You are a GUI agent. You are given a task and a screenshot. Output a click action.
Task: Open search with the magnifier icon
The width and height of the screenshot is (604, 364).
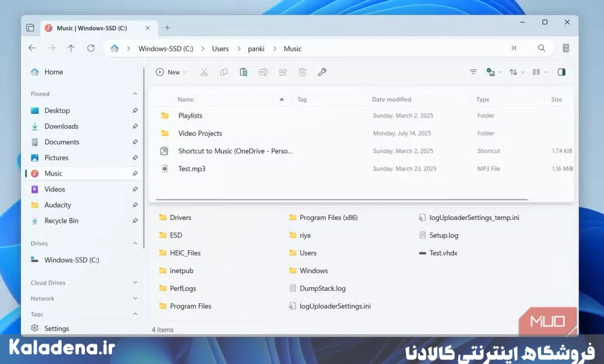pos(541,48)
